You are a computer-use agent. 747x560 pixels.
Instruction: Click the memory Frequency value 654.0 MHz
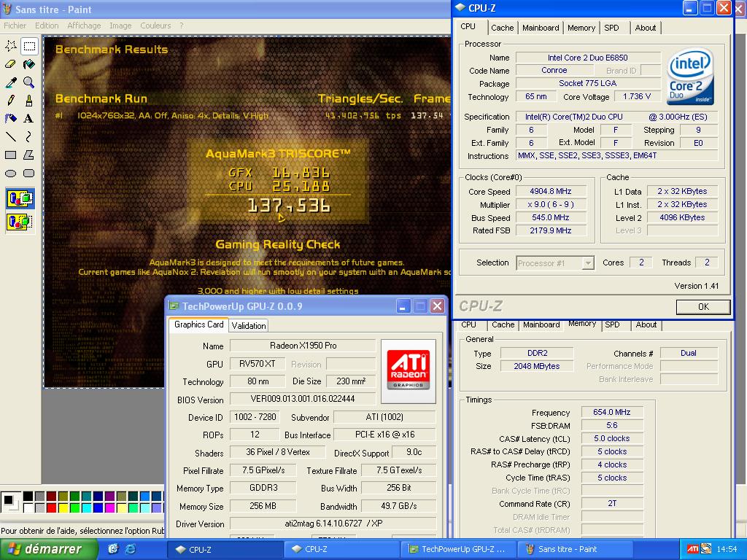pyautogui.click(x=612, y=413)
